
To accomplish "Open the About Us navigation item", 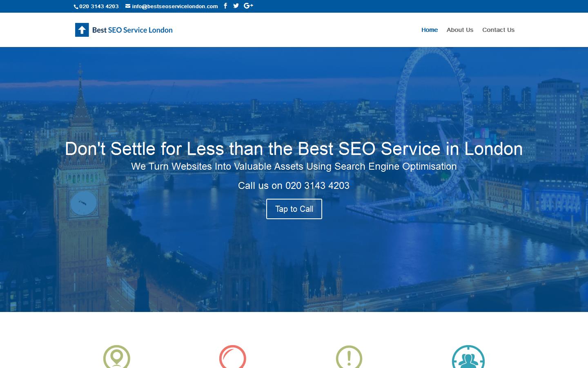I will click(460, 30).
